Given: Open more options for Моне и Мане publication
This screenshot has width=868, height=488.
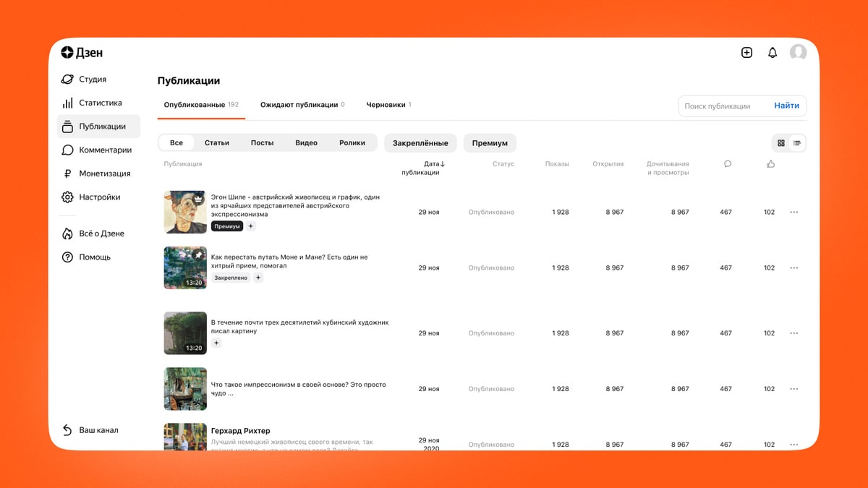Looking at the screenshot, I should point(793,267).
